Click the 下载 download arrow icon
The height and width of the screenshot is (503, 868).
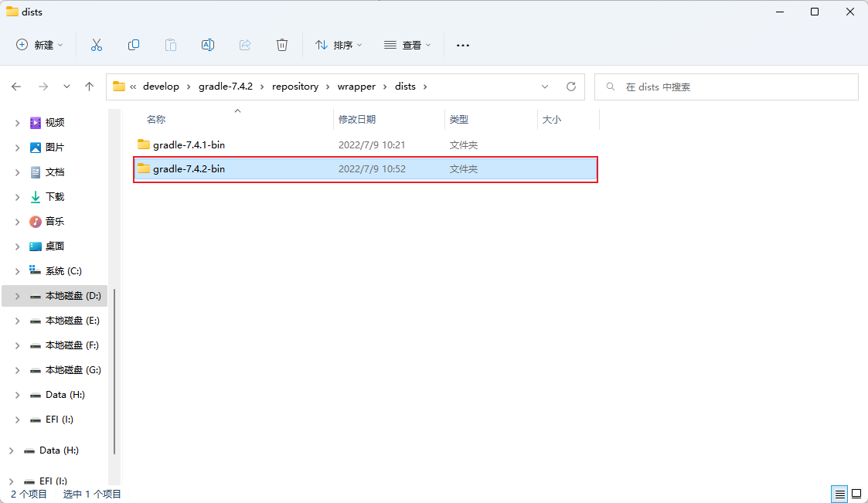pyautogui.click(x=36, y=197)
